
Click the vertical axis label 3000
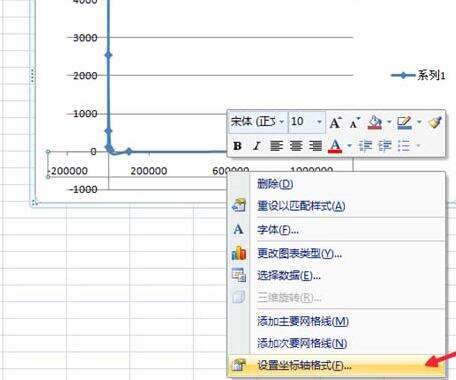[85, 38]
